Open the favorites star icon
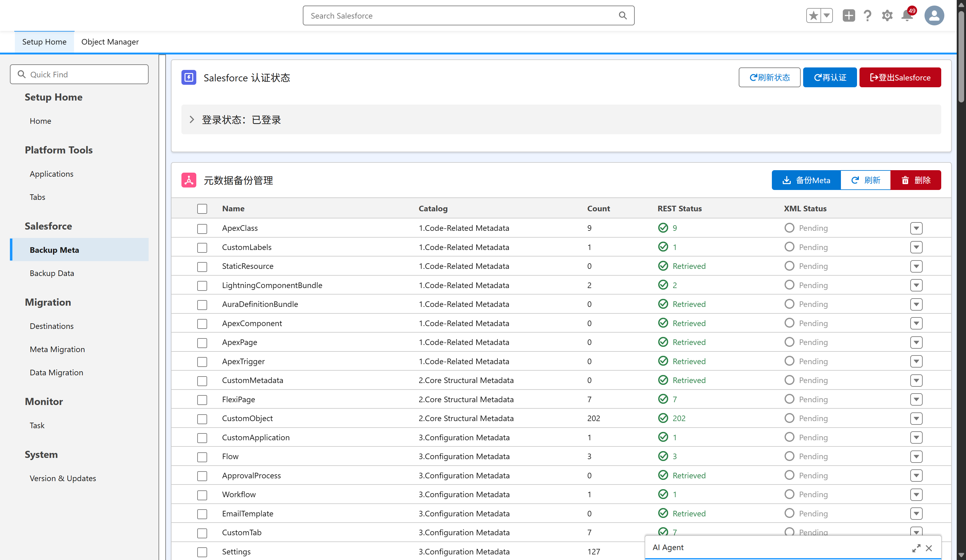Image resolution: width=966 pixels, height=560 pixels. coord(813,16)
